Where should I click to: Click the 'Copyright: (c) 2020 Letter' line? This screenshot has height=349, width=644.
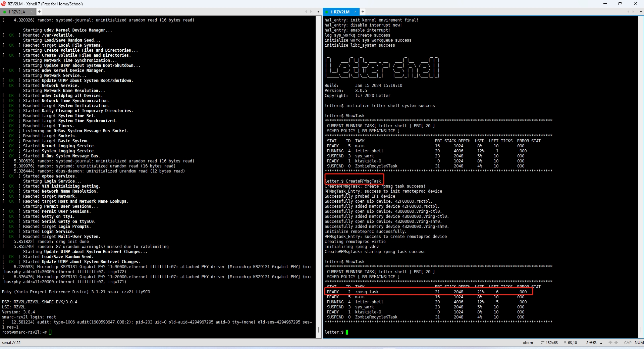point(358,96)
